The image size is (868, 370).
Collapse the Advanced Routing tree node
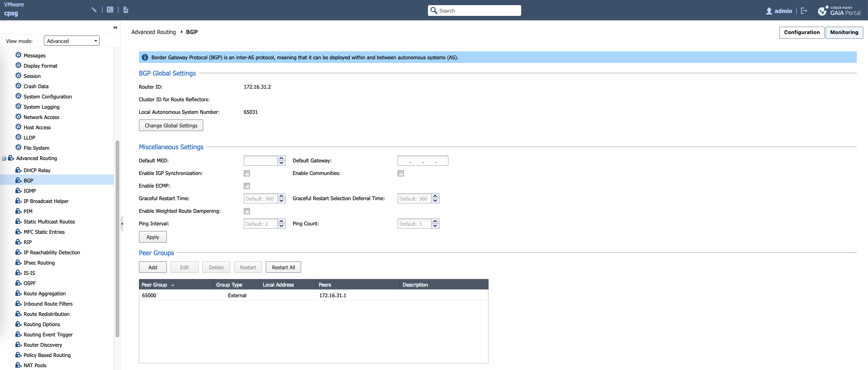tap(4, 159)
